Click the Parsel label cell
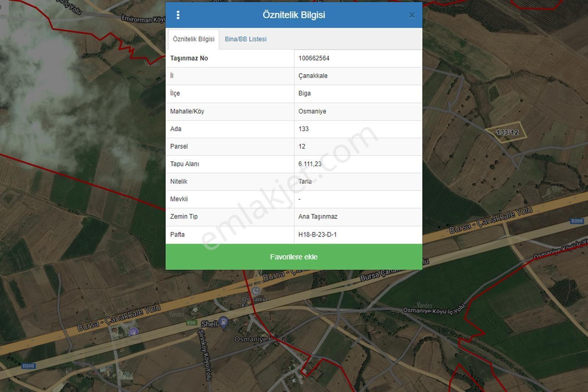Image resolution: width=588 pixels, height=392 pixels. pyautogui.click(x=230, y=146)
